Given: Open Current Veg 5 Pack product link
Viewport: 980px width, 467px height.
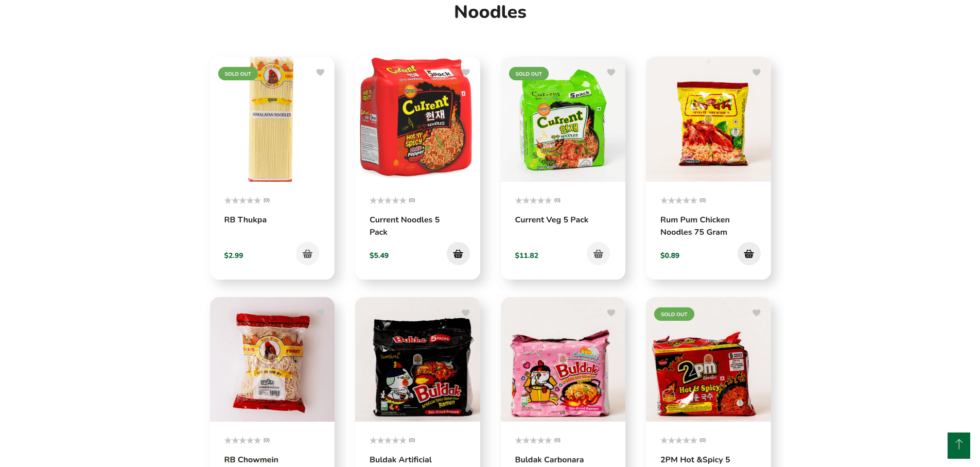Looking at the screenshot, I should [551, 220].
